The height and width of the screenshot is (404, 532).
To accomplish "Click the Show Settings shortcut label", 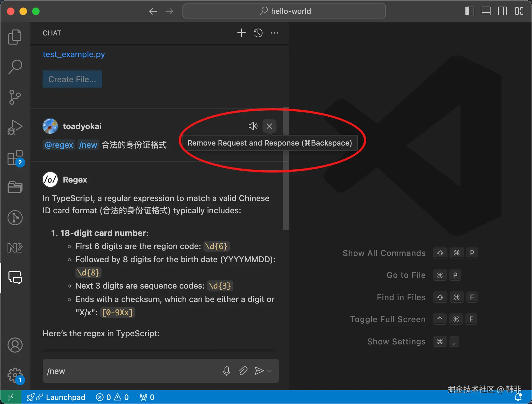I will 396,342.
